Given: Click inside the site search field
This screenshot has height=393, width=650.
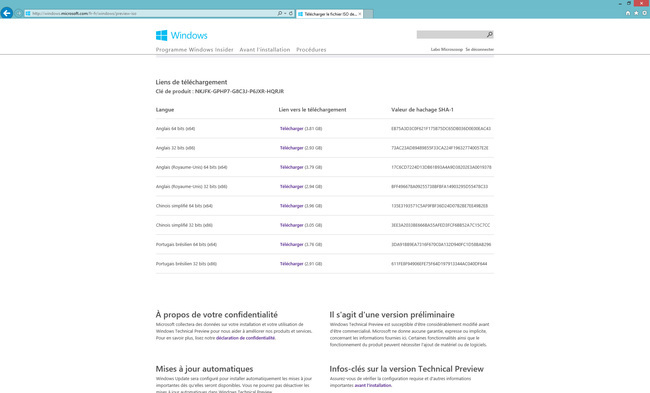Looking at the screenshot, I should coord(451,34).
